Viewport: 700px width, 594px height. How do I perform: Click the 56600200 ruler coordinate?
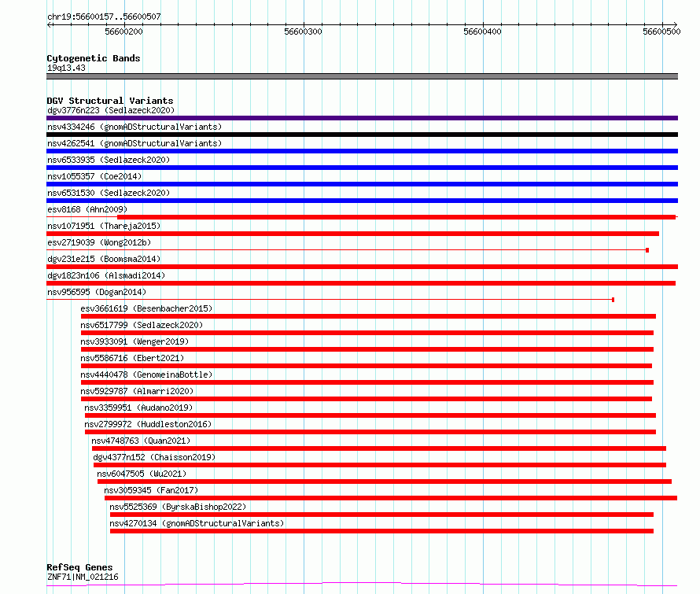123,31
